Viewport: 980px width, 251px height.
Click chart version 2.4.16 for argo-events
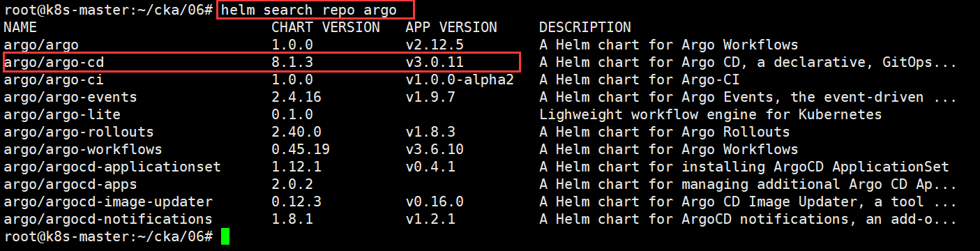pos(296,98)
